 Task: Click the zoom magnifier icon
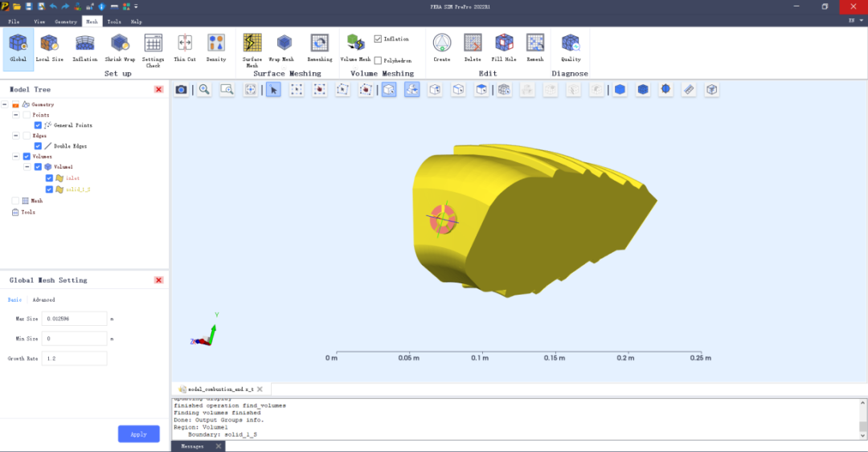(204, 90)
